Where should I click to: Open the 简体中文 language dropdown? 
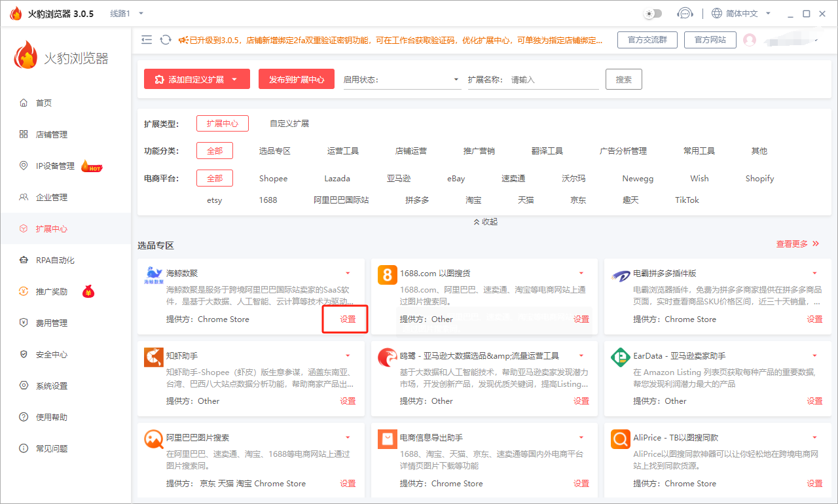coord(741,14)
